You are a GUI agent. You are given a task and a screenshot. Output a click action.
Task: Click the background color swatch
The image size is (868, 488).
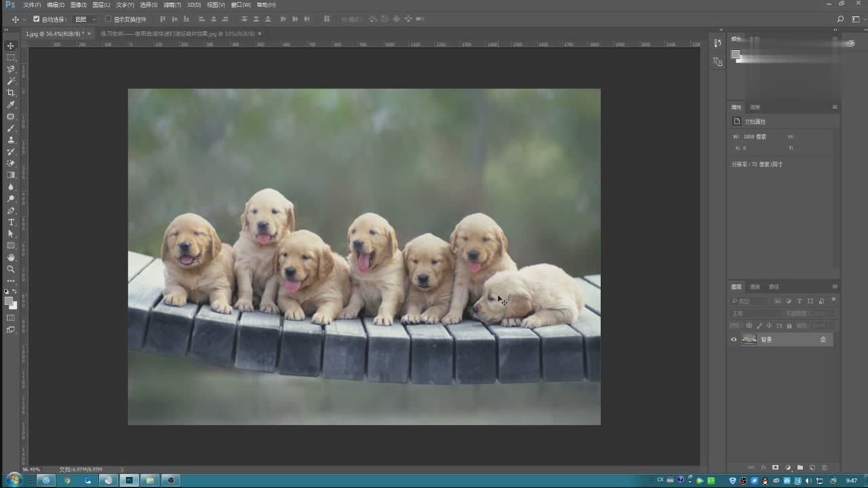(14, 306)
